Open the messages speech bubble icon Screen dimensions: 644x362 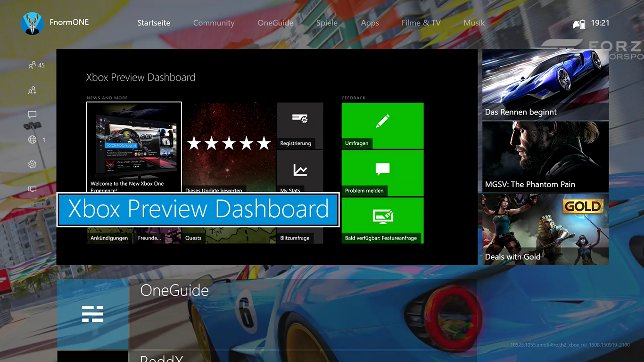click(32, 115)
